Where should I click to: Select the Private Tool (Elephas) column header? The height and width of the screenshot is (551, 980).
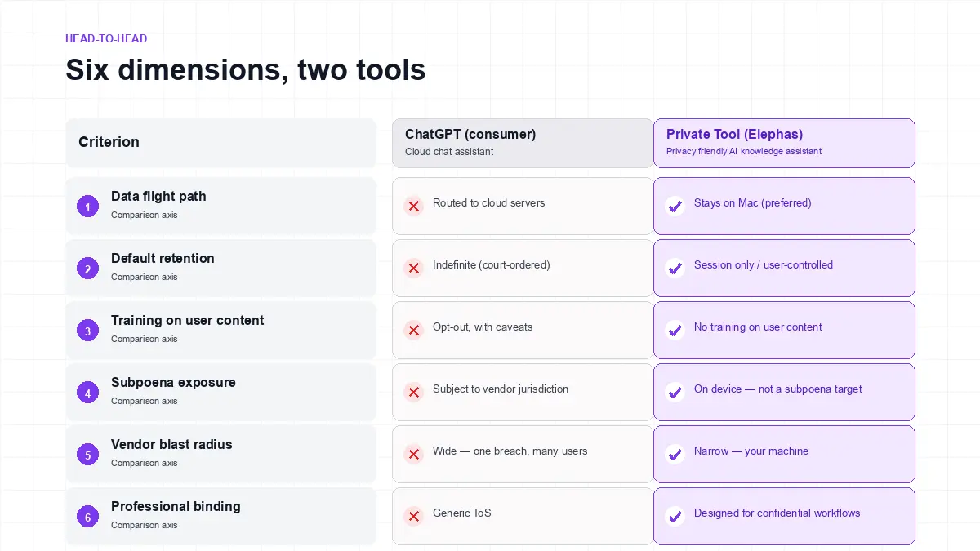[x=784, y=143]
